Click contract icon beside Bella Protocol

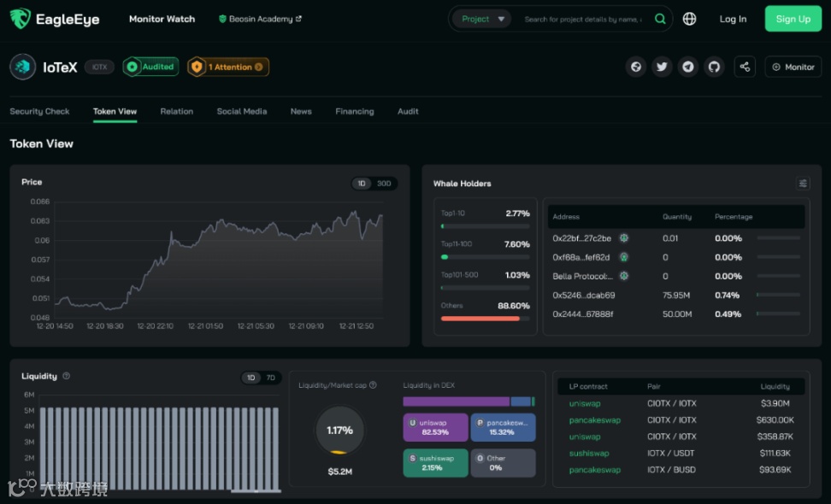coord(624,276)
